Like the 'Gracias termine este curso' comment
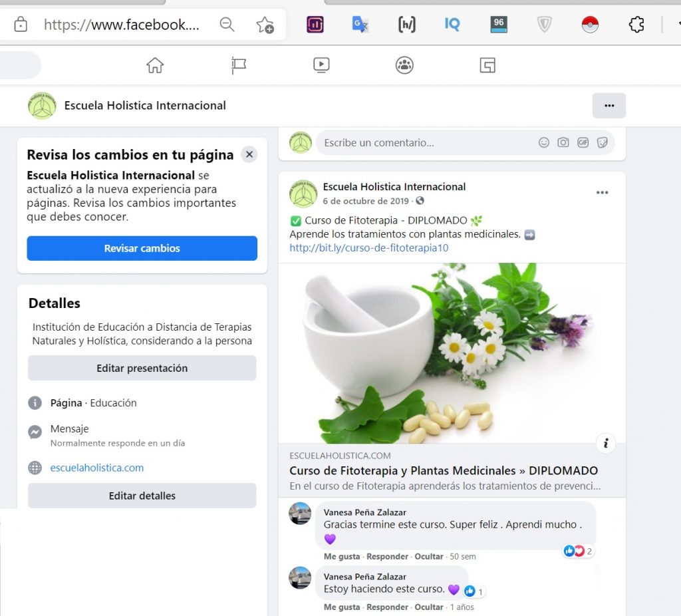This screenshot has height=616, width=681. [342, 557]
